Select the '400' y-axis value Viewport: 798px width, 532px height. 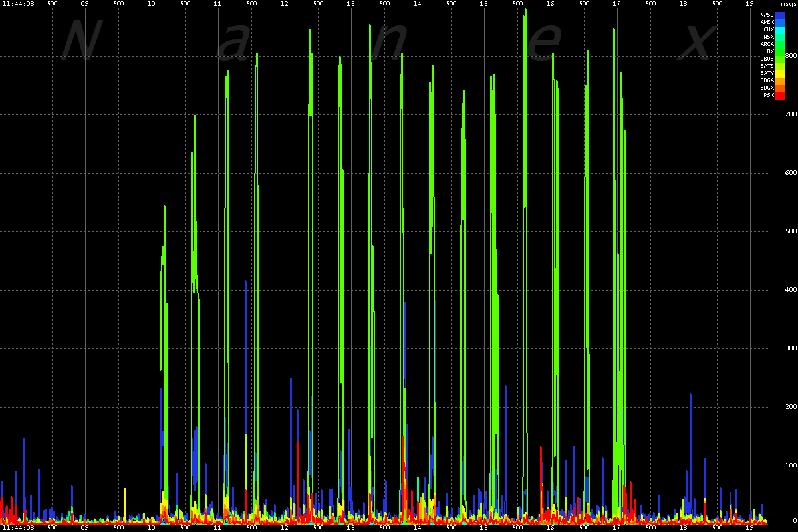point(790,290)
